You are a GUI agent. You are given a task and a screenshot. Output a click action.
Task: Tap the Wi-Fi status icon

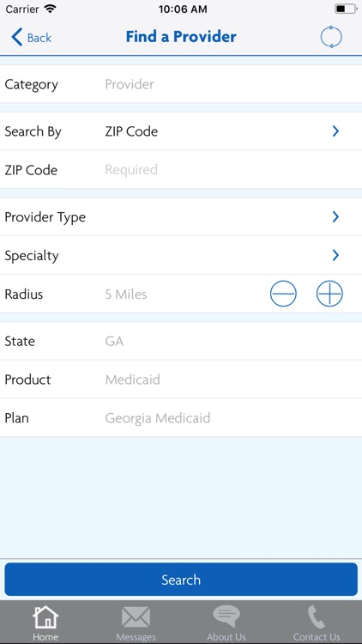[50, 9]
